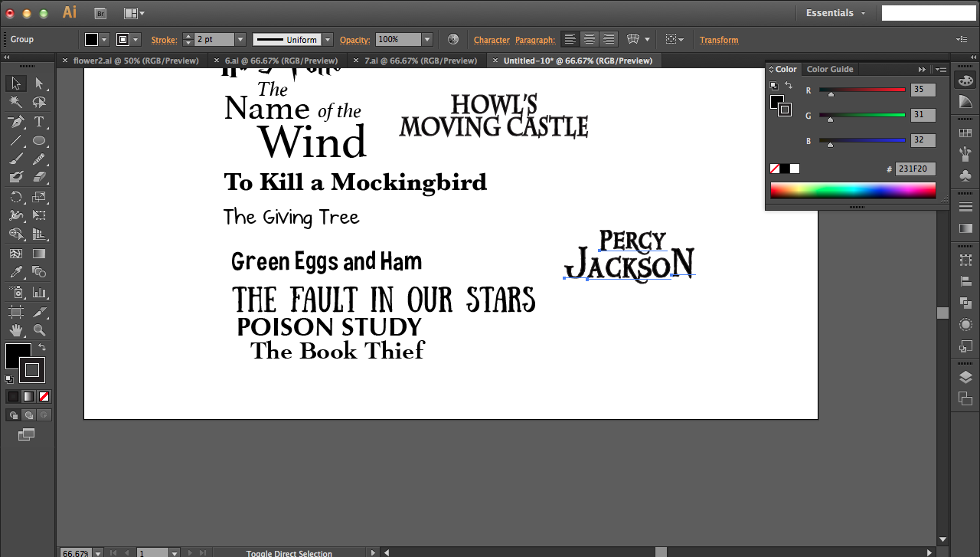The width and height of the screenshot is (980, 557).
Task: Select the Slice tool
Action: point(39,312)
